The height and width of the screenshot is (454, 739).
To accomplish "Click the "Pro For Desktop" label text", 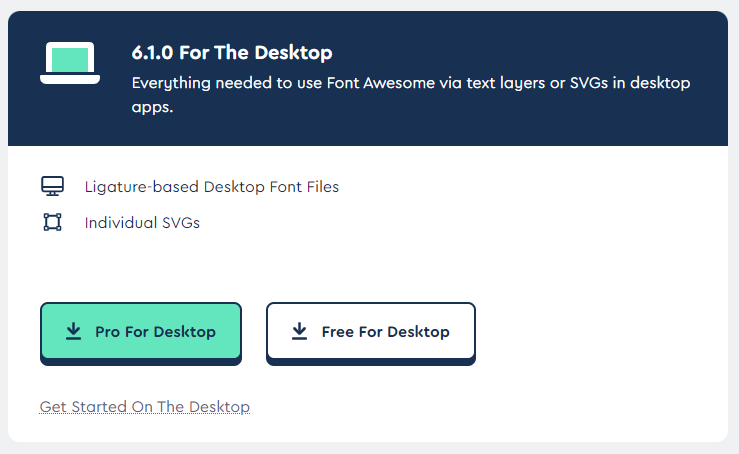I will [155, 331].
